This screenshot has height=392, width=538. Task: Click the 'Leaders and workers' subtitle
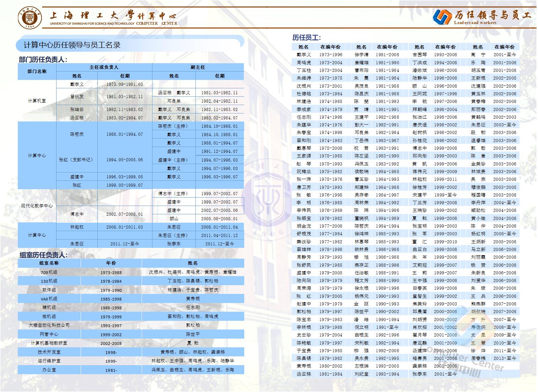(x=475, y=23)
